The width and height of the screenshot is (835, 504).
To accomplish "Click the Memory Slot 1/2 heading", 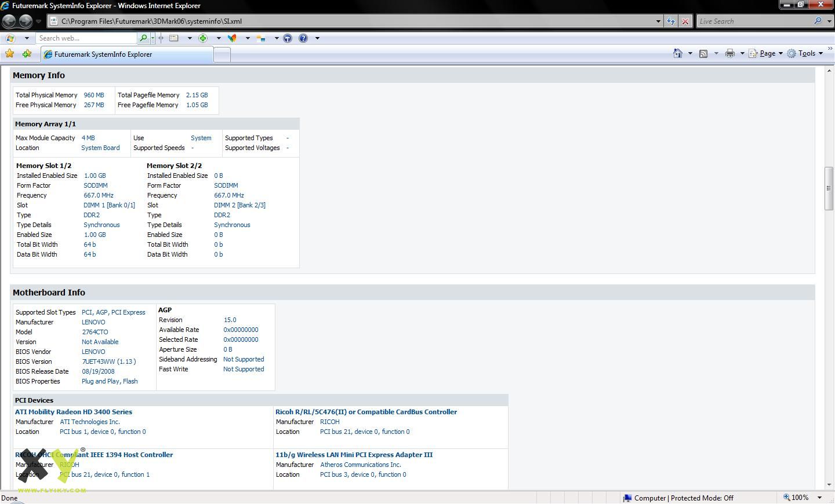I will (x=43, y=166).
